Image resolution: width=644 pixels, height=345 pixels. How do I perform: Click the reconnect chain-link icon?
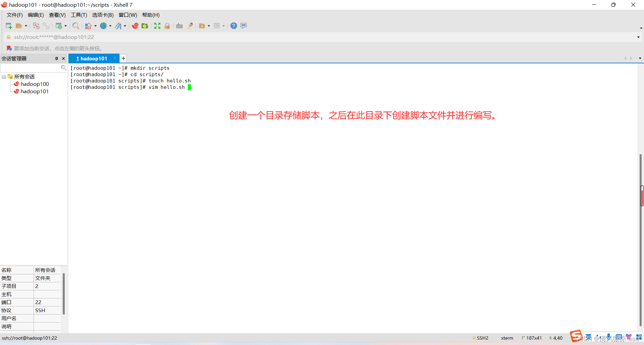coord(46,26)
